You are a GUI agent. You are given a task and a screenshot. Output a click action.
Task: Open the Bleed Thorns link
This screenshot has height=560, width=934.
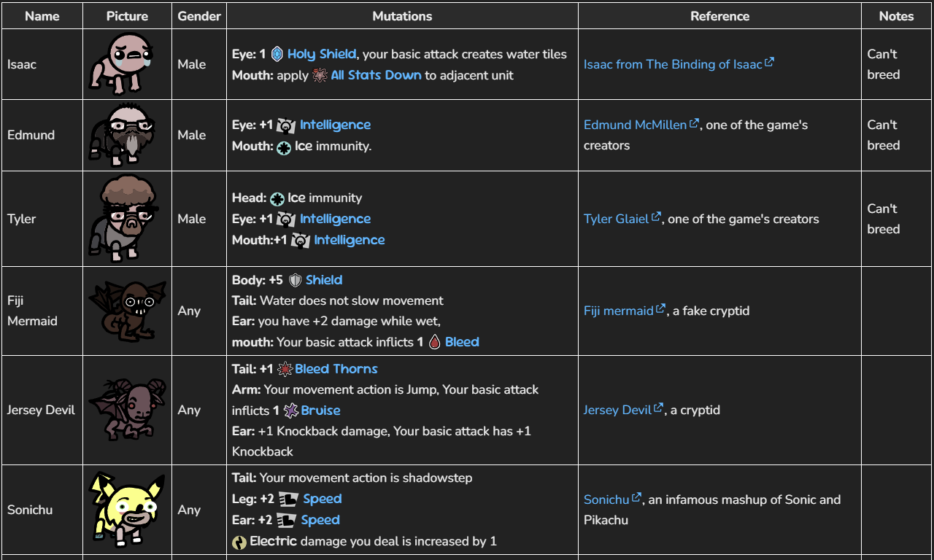(x=336, y=369)
